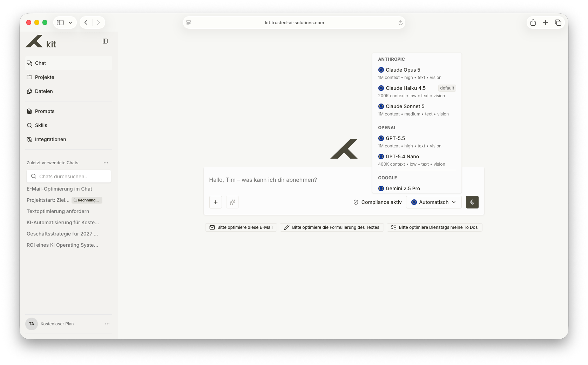Choose GPT-5.4 Nano from model list
Viewport: 588px width, 365px height.
(417, 160)
